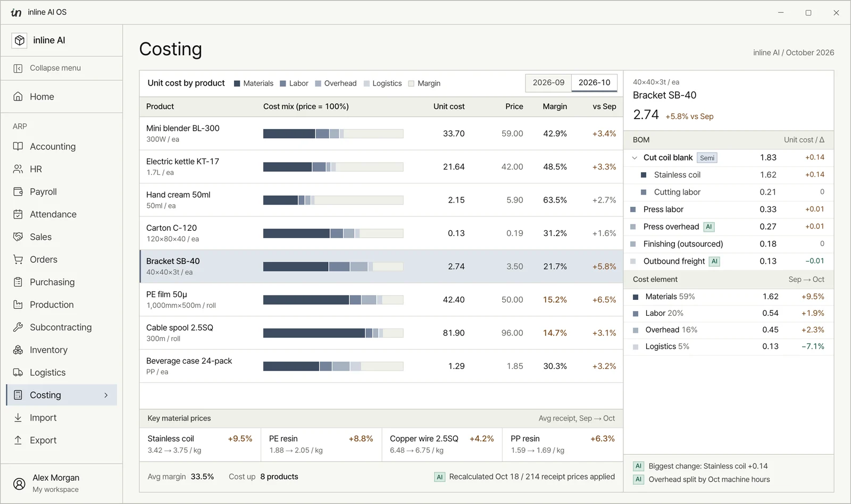Click AI badge next to Press overhead
This screenshot has width=851, height=504.
click(x=709, y=227)
